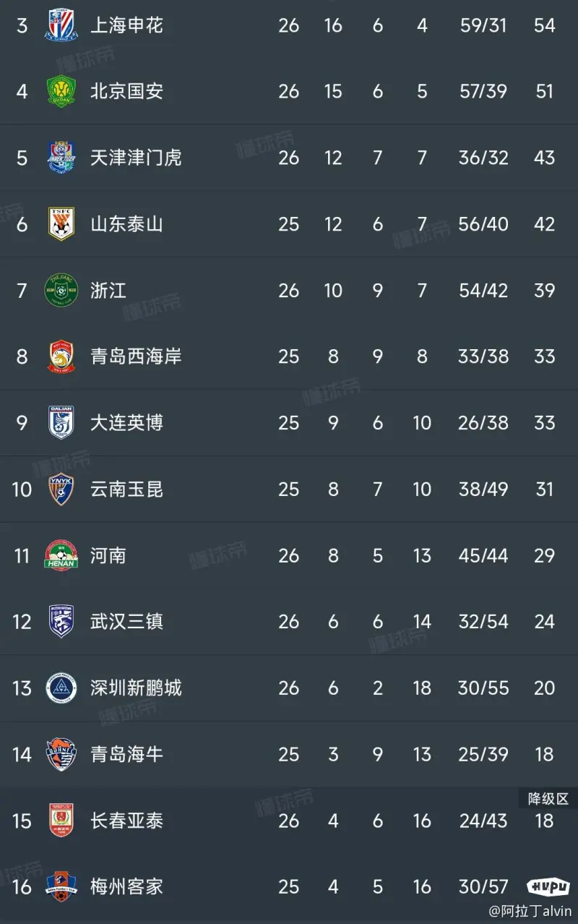Click the Henan FC club badge
Viewport: 578px width, 924px height.
click(x=61, y=555)
